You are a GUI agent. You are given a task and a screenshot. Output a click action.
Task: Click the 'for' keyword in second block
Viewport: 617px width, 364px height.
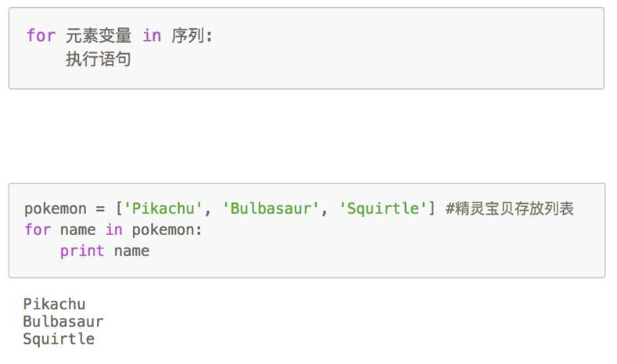pos(38,230)
